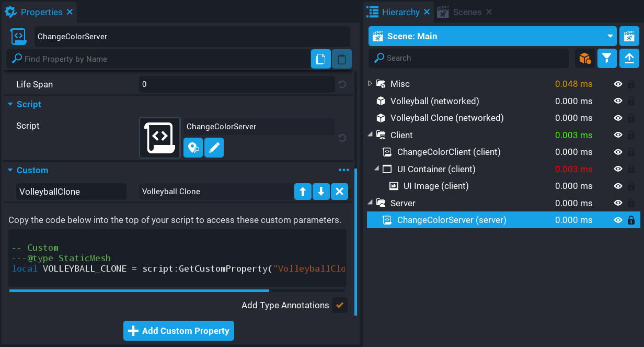
Task: Select the Hierarchy tab
Action: (x=400, y=12)
